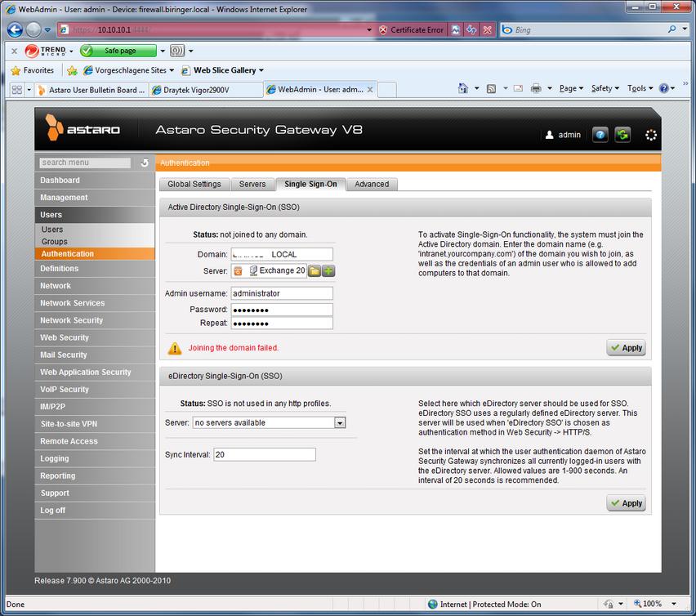Expand Definitions in the sidebar
696x616 pixels.
(x=95, y=269)
